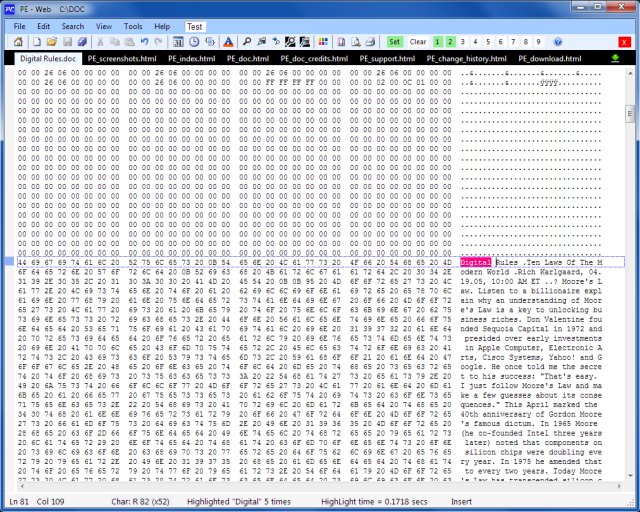The width and height of the screenshot is (640, 512).
Task: Open the Search menu
Action: 73,27
